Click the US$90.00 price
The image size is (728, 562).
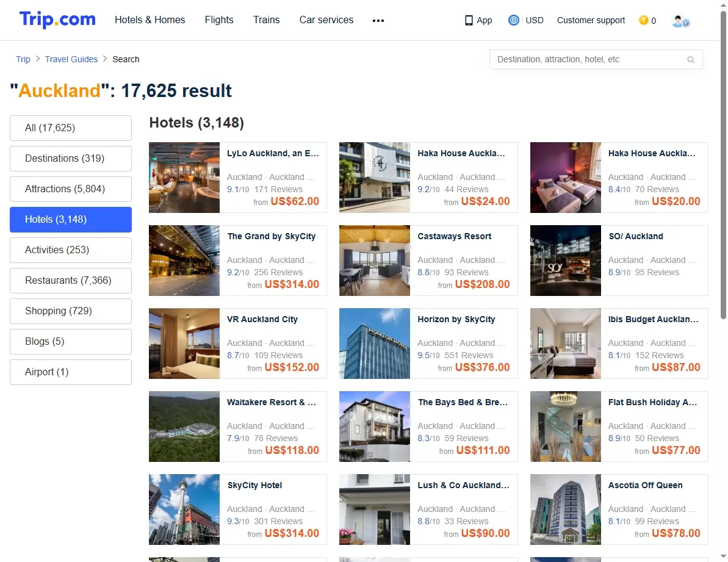pyautogui.click(x=486, y=534)
